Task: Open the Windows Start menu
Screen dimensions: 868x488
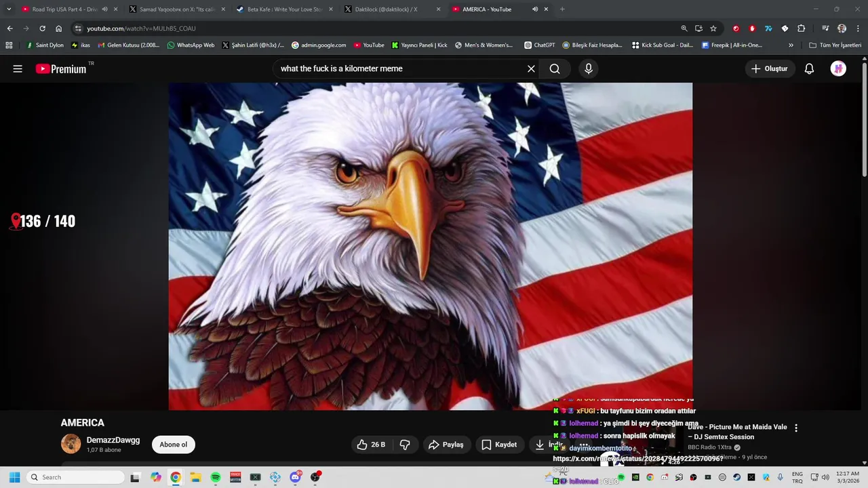Action: coord(14,477)
